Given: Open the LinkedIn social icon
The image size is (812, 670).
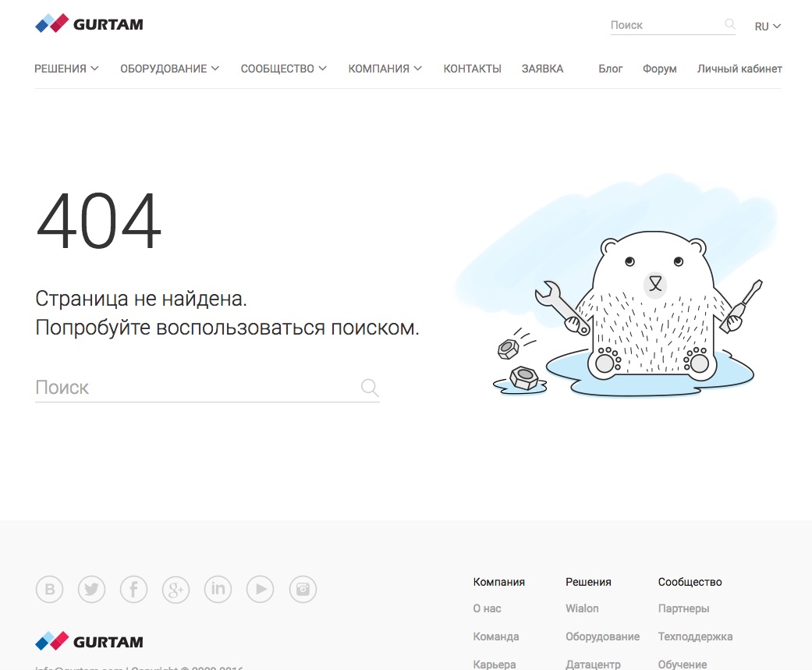Looking at the screenshot, I should tap(218, 590).
